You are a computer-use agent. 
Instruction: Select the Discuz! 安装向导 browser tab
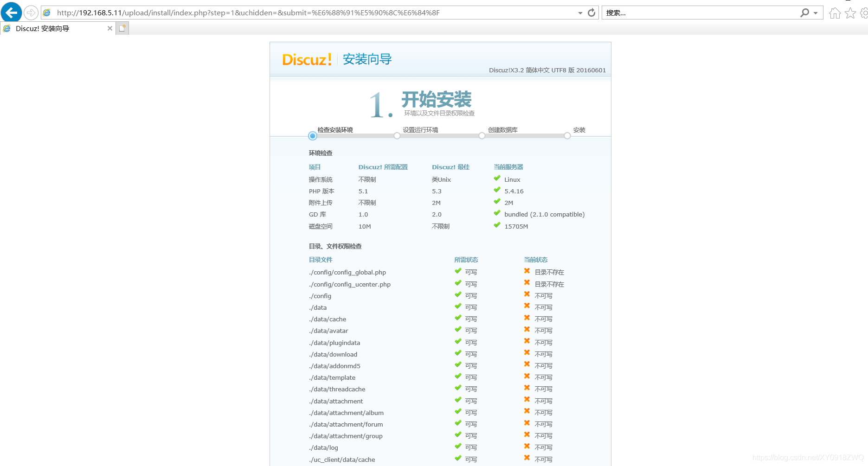point(58,28)
